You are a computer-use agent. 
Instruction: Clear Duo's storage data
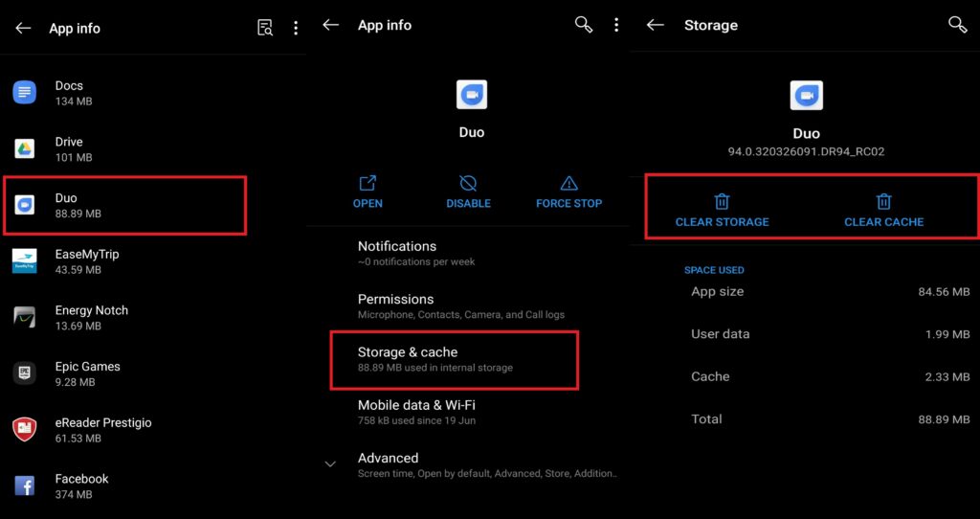click(722, 211)
